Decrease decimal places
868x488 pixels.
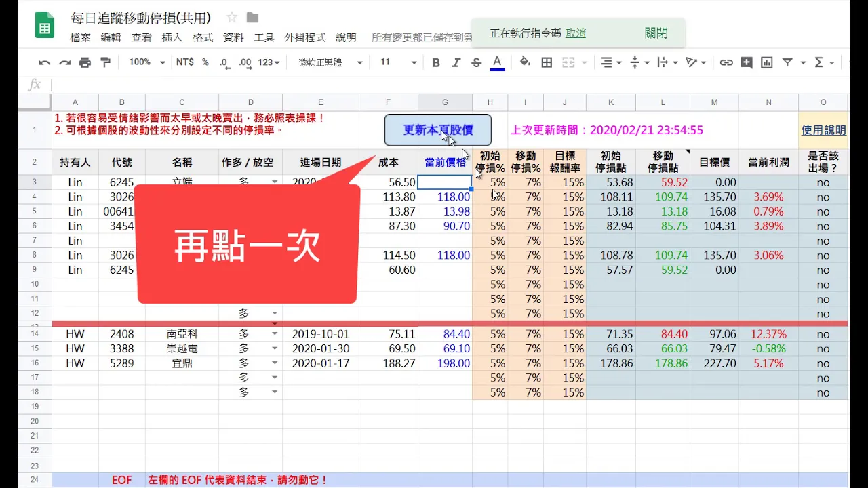tap(224, 62)
